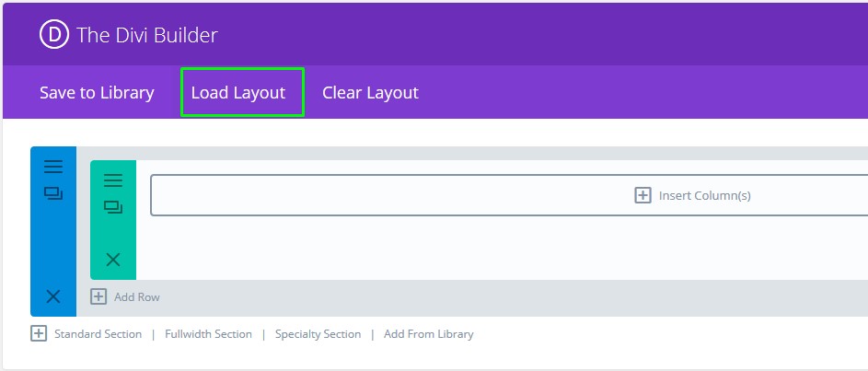
Task: Click The Divi Builder title text
Action: tap(147, 35)
